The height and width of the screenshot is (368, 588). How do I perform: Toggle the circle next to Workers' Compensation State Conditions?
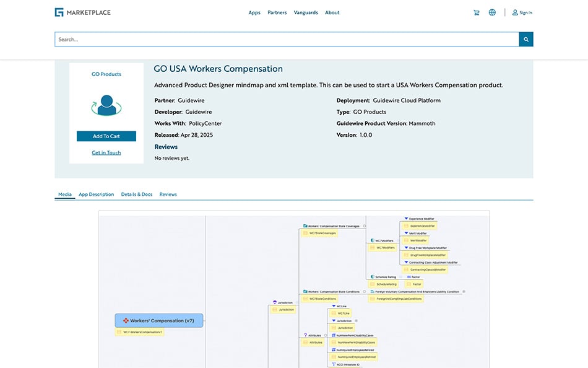tap(364, 292)
